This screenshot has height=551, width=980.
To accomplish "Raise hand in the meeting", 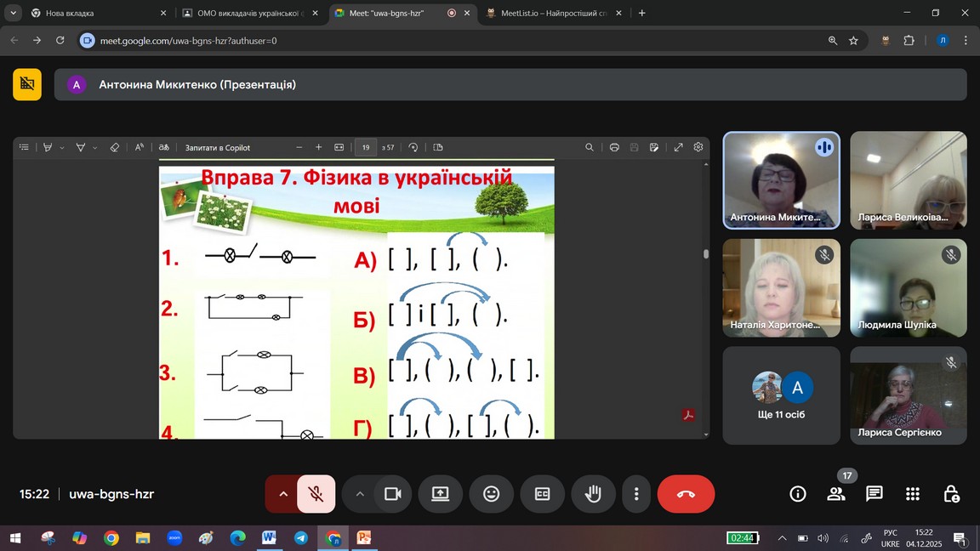I will pos(593,494).
